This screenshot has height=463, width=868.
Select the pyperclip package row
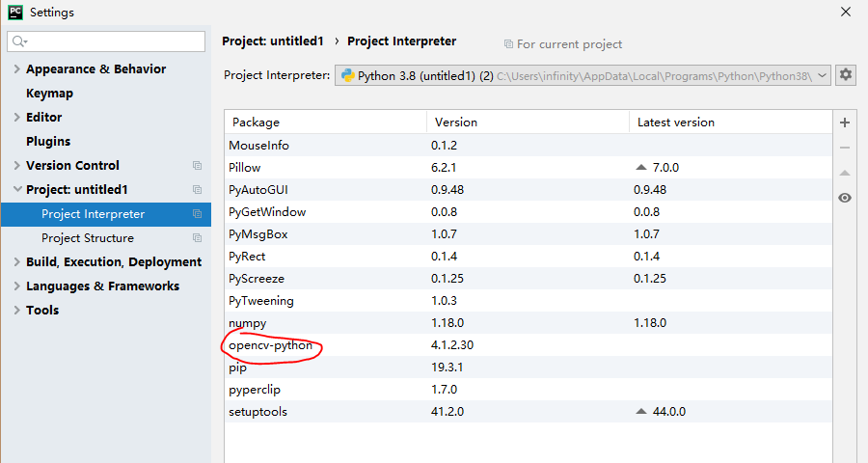point(529,389)
